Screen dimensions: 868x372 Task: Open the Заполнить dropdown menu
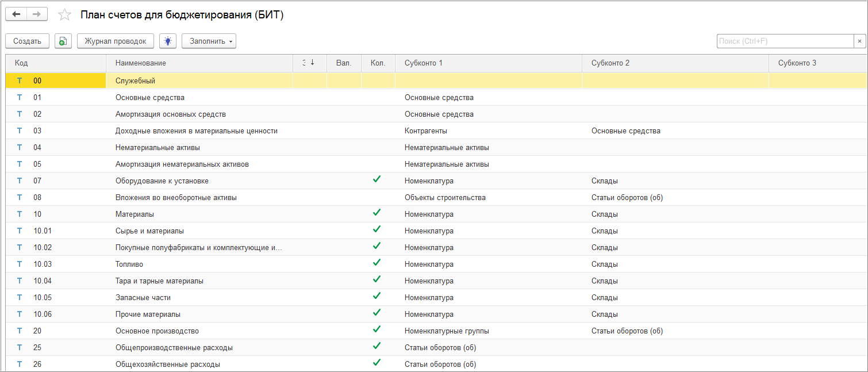[209, 41]
